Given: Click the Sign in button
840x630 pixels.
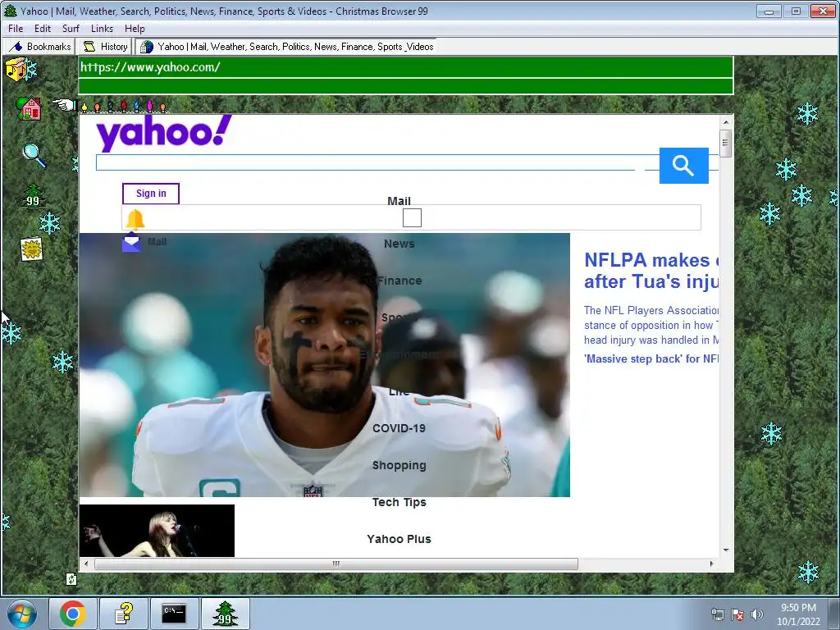Looking at the screenshot, I should 151,194.
